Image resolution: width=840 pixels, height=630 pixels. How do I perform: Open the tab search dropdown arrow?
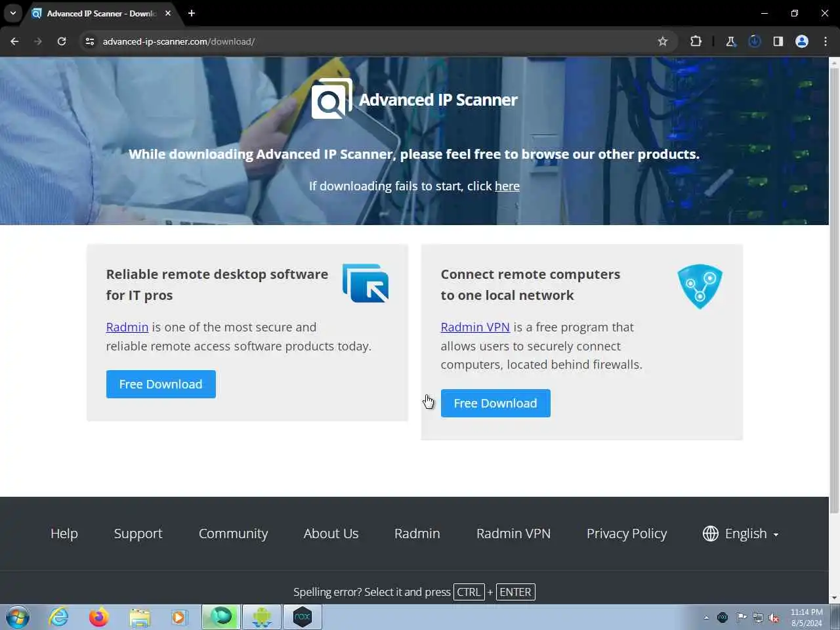tap(13, 13)
